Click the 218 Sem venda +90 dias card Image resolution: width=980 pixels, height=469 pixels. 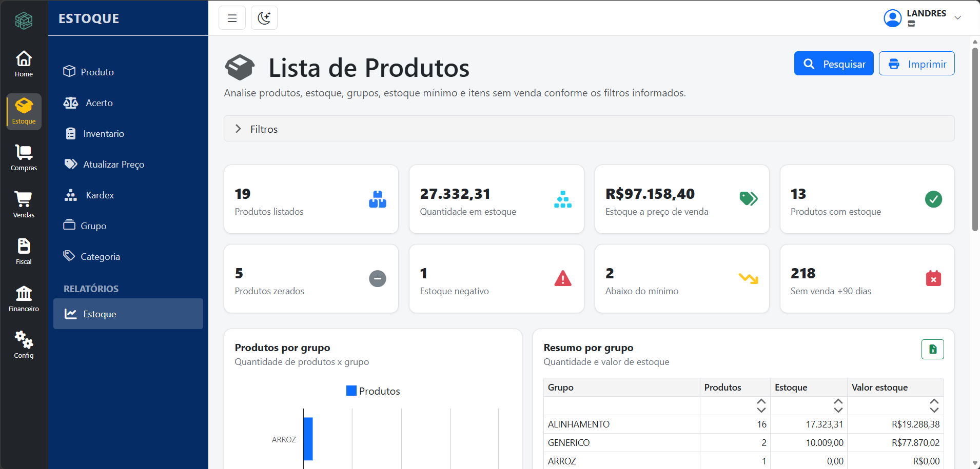[x=867, y=278]
